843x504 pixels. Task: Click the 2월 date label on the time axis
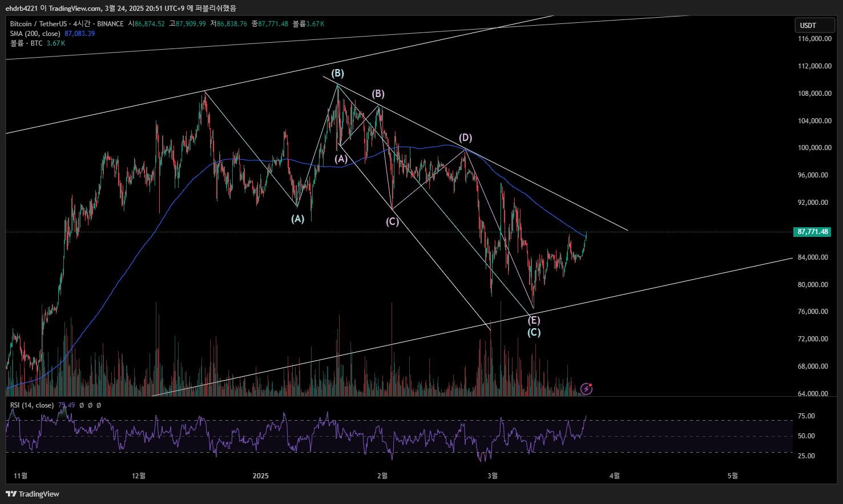382,476
